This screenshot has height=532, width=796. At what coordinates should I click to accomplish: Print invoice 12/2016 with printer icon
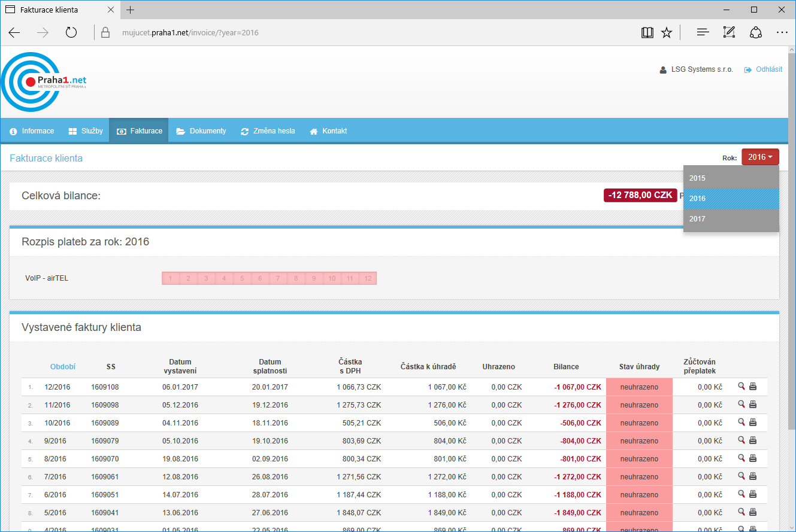753,387
